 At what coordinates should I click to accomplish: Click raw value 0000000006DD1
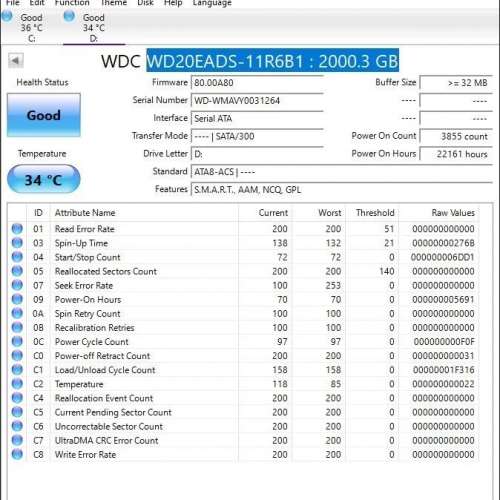(443, 257)
